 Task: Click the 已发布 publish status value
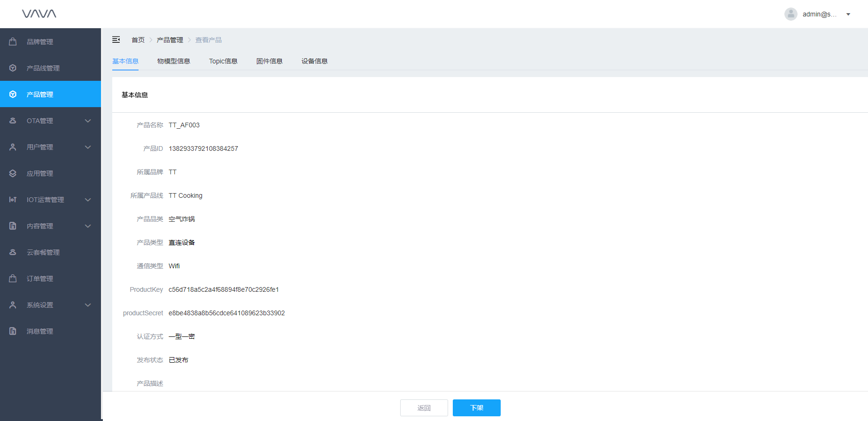click(178, 360)
